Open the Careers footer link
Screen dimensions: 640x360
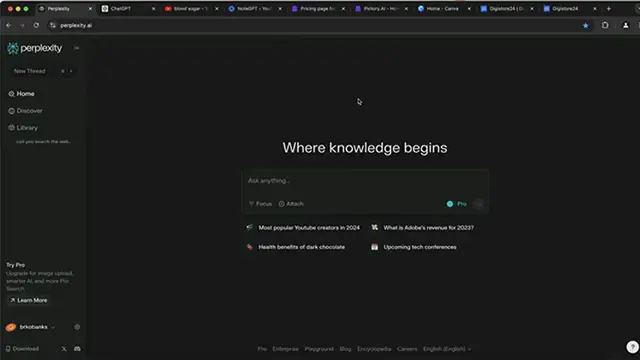(x=407, y=349)
